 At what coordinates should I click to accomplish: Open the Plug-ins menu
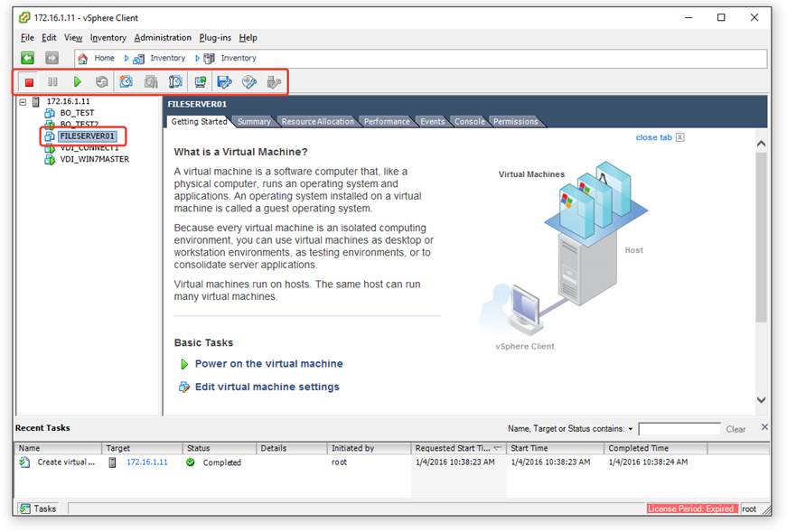tap(215, 38)
